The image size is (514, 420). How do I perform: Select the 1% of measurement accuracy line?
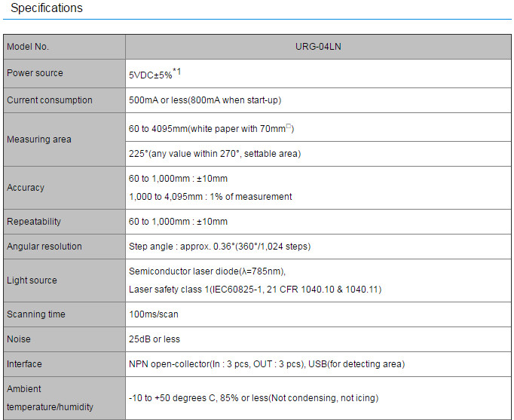pos(210,197)
